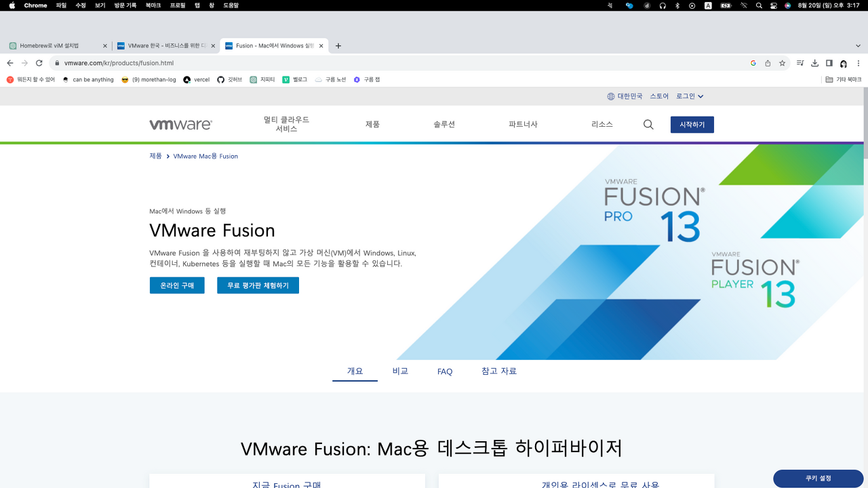Close the Homebrew viM tab

click(x=104, y=46)
